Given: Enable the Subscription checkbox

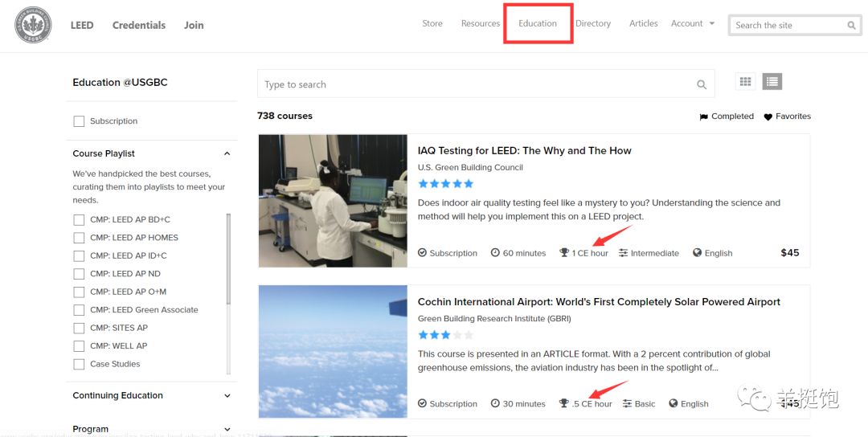Looking at the screenshot, I should click(79, 121).
